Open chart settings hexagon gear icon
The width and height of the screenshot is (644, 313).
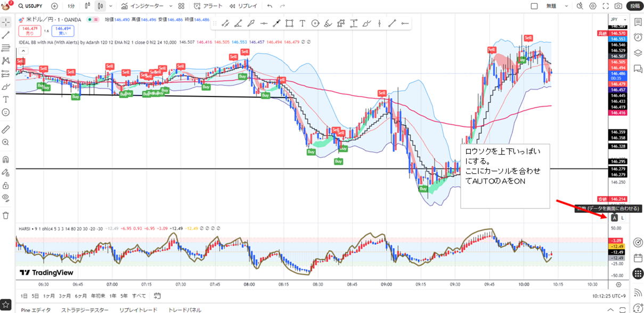coord(593,6)
